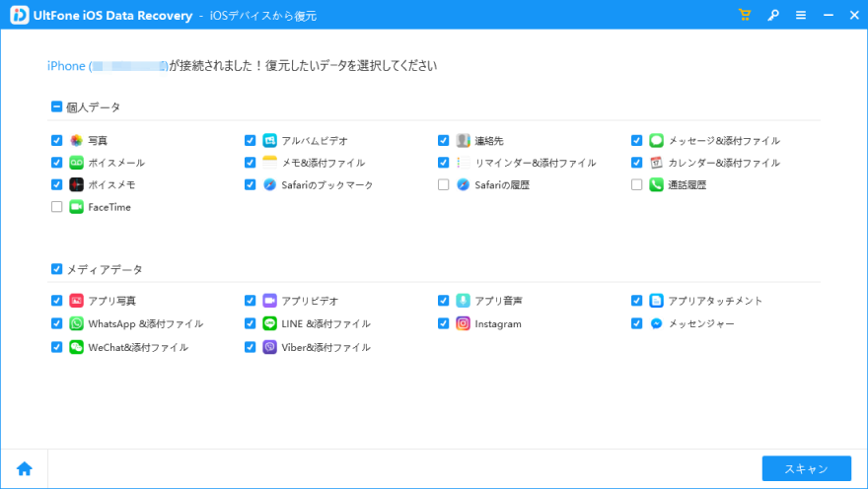Click the アプリビデオ icon

point(269,301)
